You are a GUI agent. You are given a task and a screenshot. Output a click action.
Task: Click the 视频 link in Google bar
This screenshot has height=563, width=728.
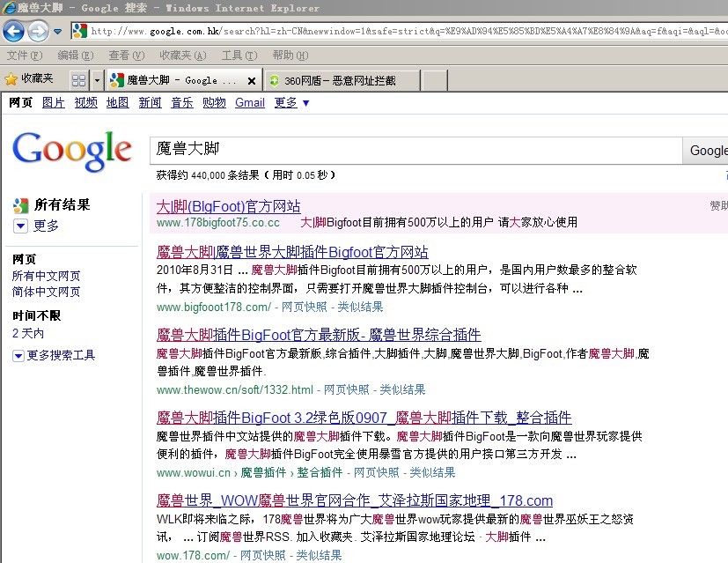point(86,102)
